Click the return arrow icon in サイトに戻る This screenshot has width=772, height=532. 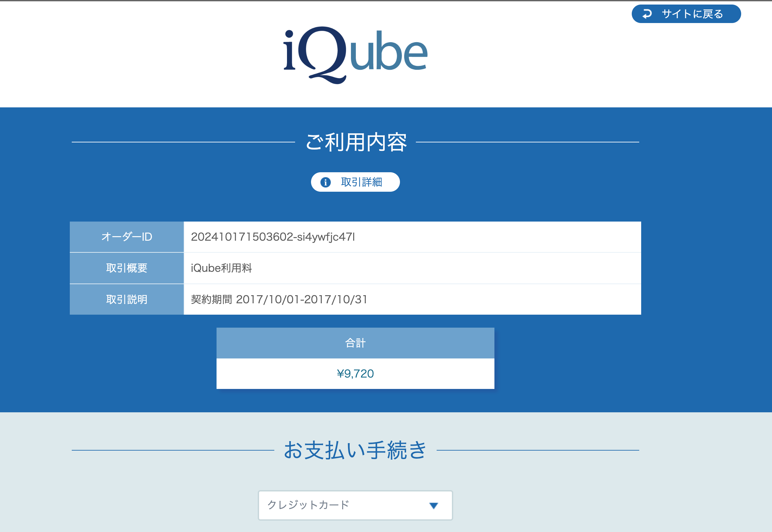(647, 14)
